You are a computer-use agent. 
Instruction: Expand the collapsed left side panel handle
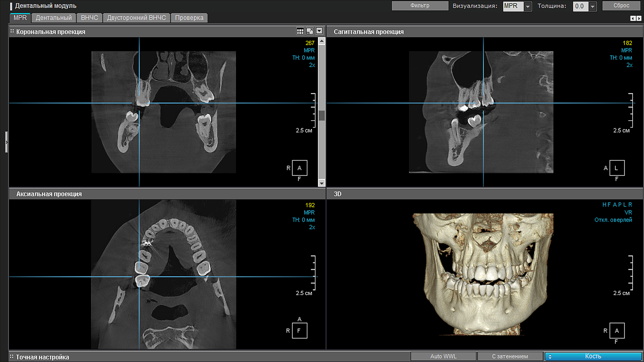click(x=6, y=142)
